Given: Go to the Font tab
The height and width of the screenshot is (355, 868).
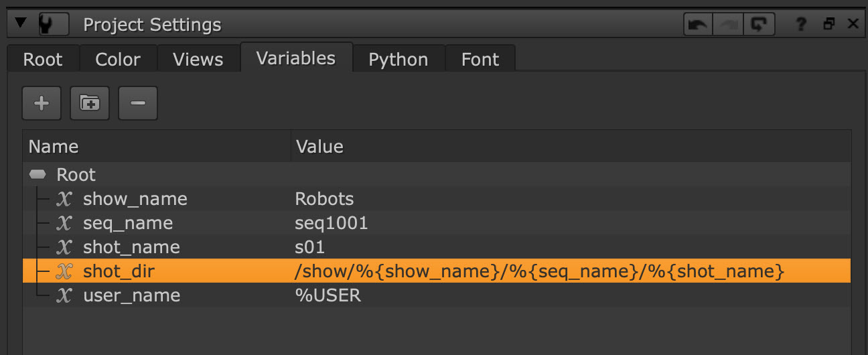Looking at the screenshot, I should click(480, 60).
